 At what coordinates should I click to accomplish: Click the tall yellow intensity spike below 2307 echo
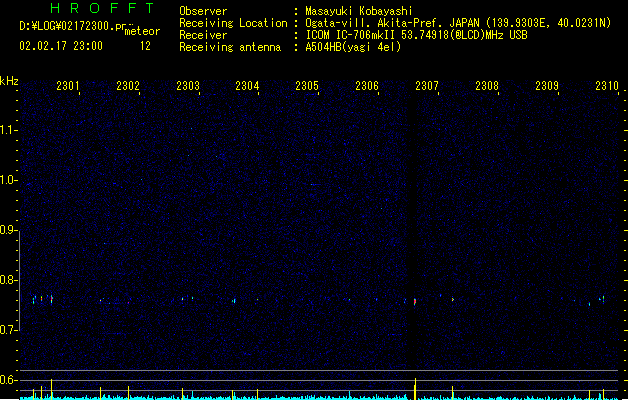click(x=415, y=389)
